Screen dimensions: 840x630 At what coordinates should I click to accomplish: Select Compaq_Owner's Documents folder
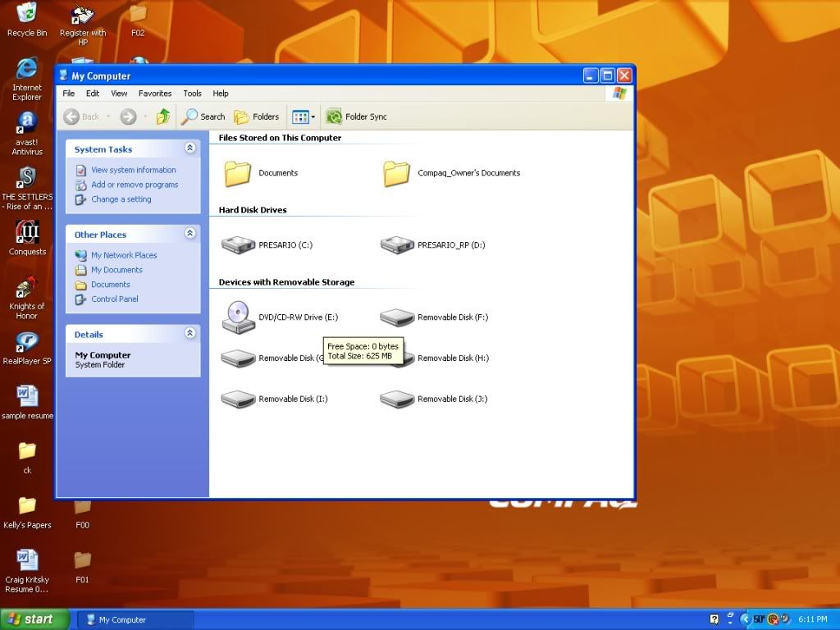[x=452, y=173]
